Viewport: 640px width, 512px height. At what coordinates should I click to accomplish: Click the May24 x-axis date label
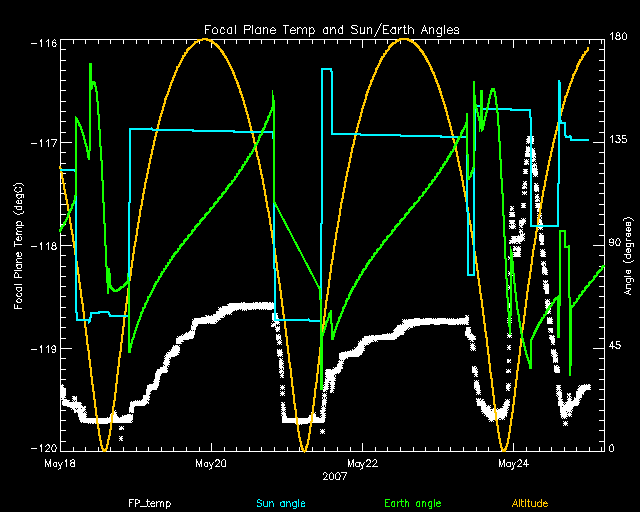click(512, 464)
